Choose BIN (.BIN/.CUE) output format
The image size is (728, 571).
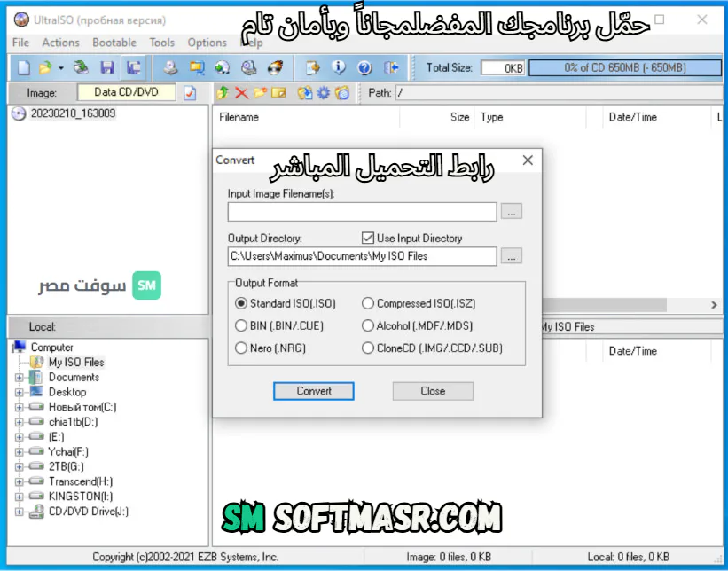(241, 325)
